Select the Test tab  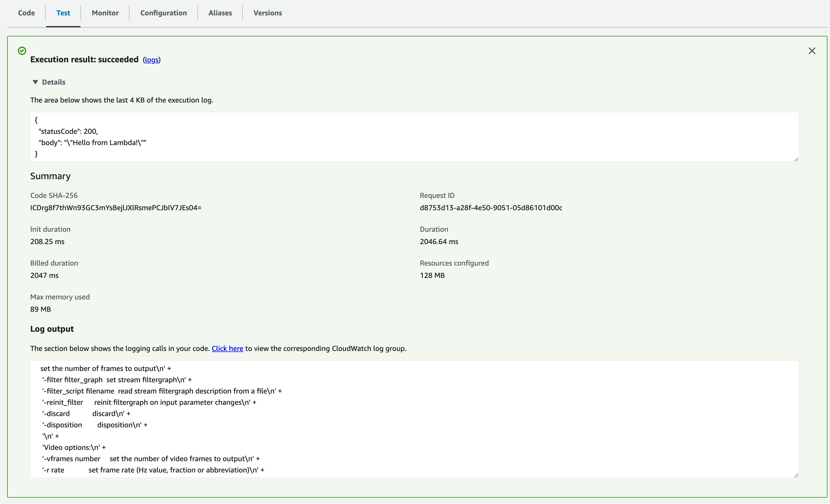click(63, 13)
